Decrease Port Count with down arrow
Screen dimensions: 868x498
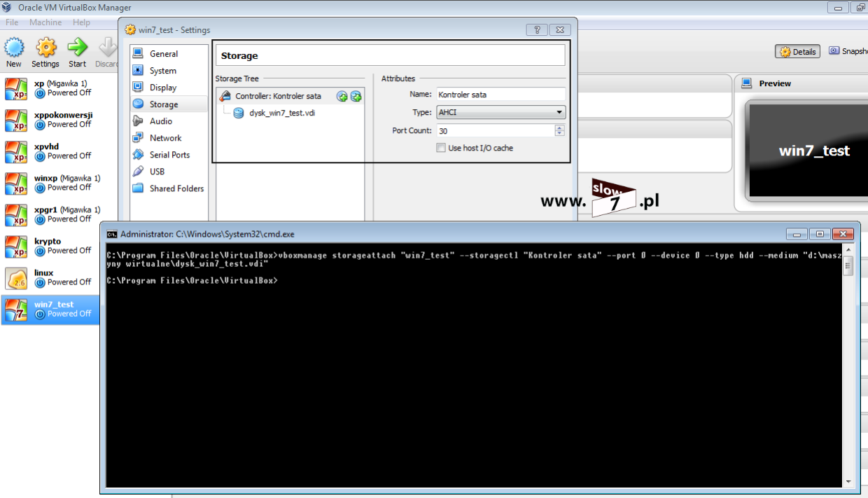coord(559,133)
